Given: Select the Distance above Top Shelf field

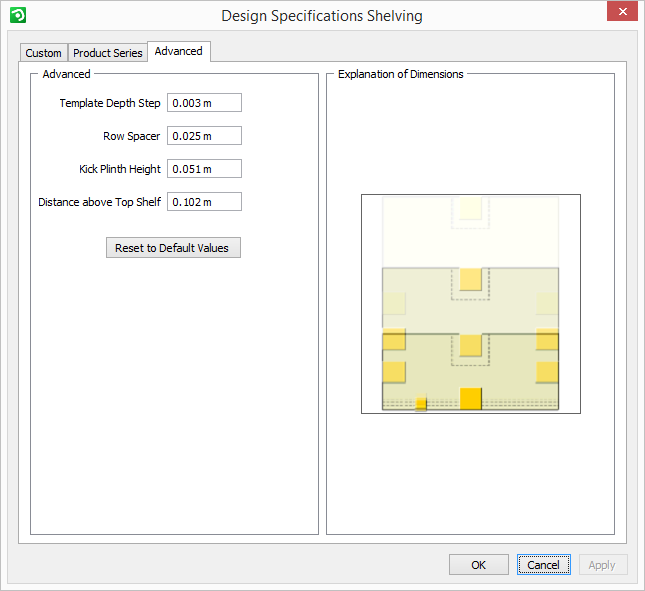Looking at the screenshot, I should [204, 202].
